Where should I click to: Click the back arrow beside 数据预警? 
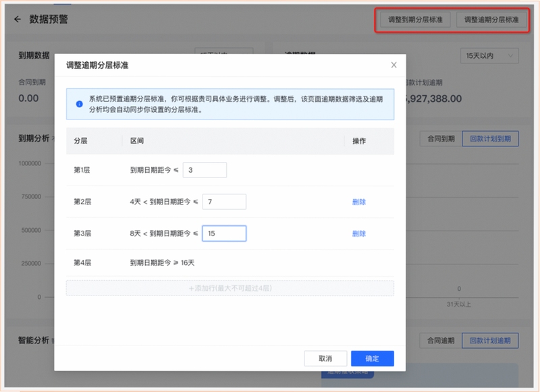tap(18, 20)
